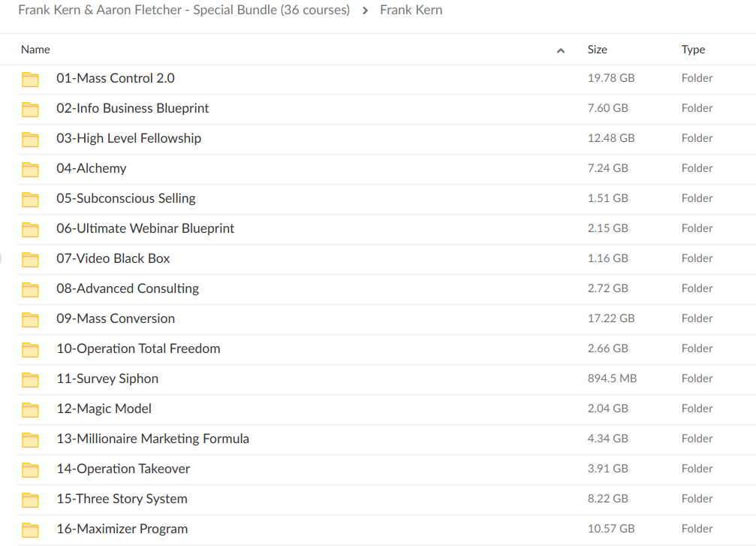Viewport: 756px width, 546px height.
Task: Open the 10-Operation Total Freedom folder
Action: [x=138, y=348]
